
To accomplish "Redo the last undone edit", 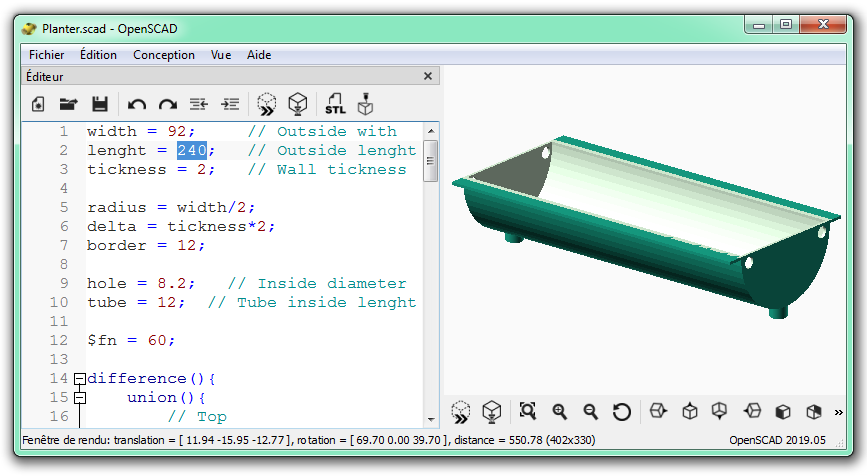I will pos(168,104).
